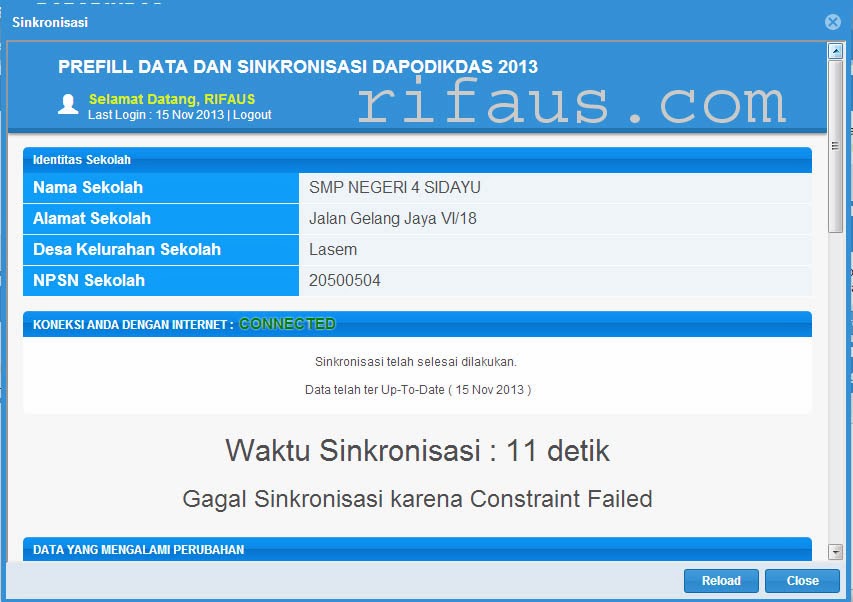The image size is (853, 602).
Task: Click the 'NPSN Sekolah' label cell
Action: 161,281
